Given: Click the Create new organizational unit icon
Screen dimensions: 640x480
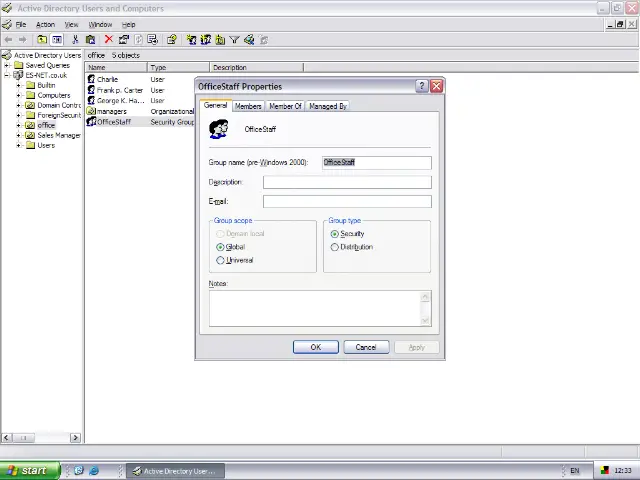Looking at the screenshot, I should (x=220, y=40).
